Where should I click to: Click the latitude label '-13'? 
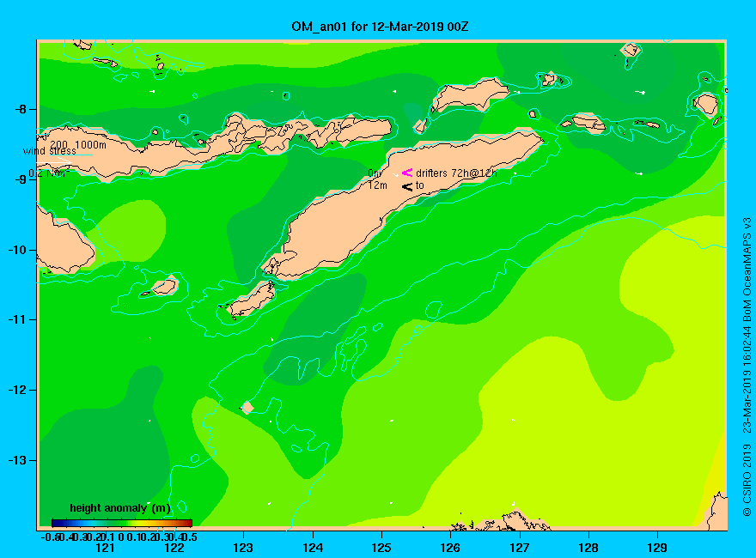17,460
